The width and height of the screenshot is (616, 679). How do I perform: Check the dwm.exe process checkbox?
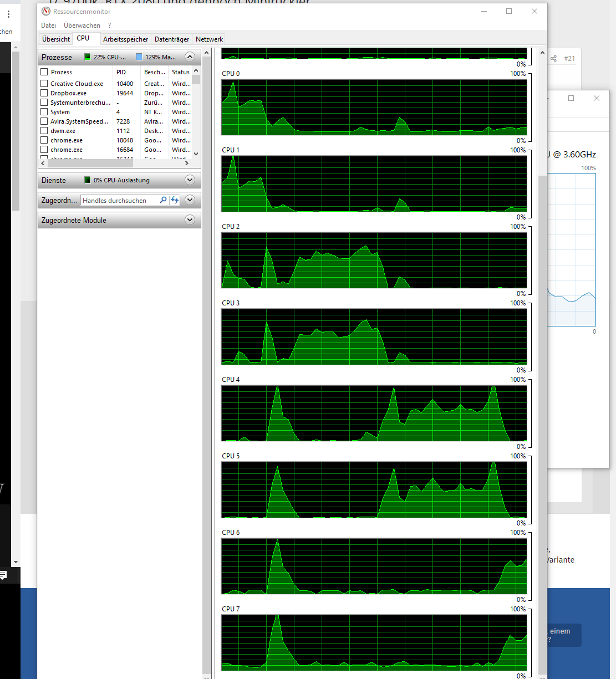(x=44, y=131)
